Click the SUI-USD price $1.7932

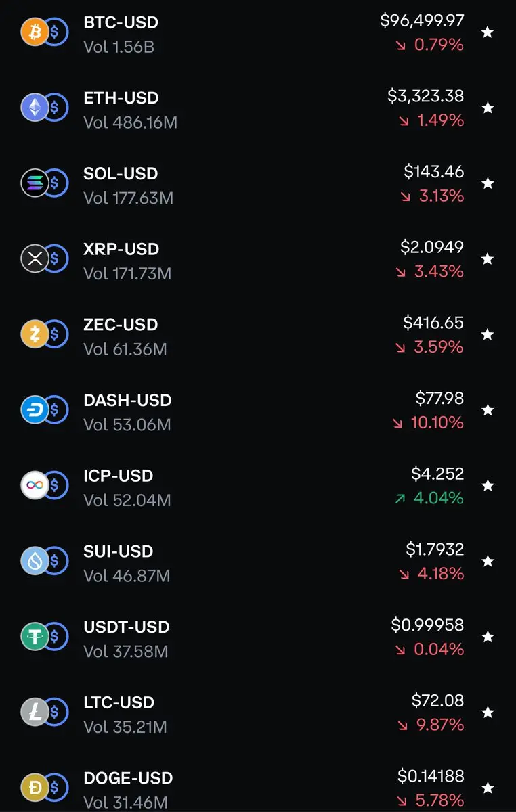click(435, 549)
